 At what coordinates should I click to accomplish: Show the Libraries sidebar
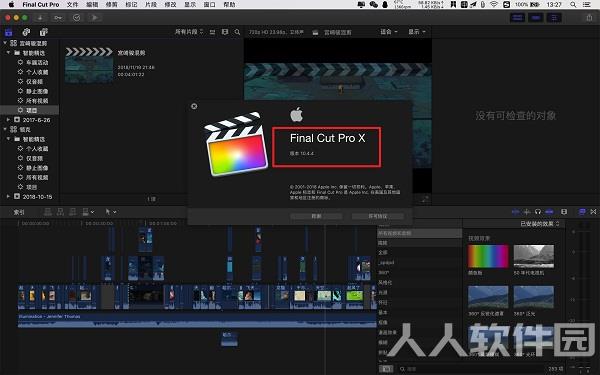[x=8, y=32]
